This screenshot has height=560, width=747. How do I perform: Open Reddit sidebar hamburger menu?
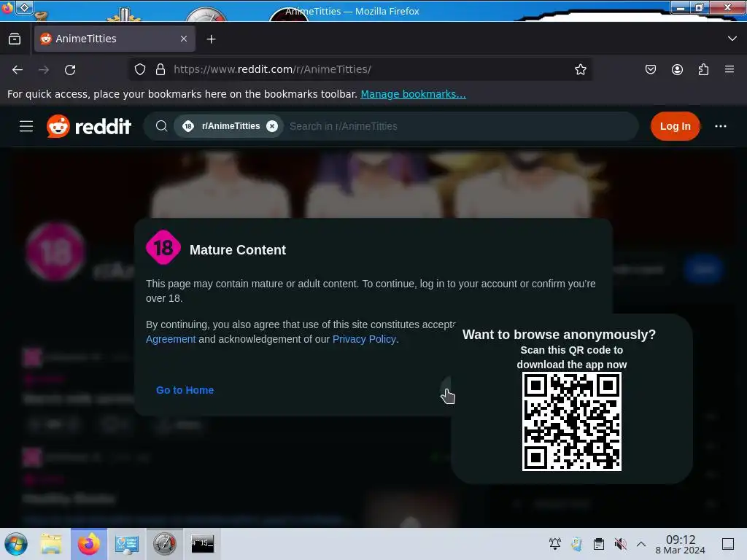(x=26, y=126)
